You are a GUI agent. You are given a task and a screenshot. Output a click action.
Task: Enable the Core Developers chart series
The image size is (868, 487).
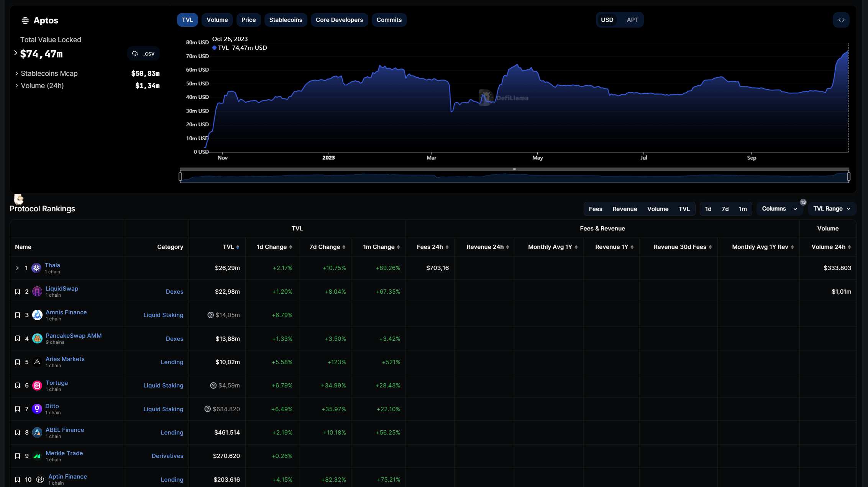(339, 20)
